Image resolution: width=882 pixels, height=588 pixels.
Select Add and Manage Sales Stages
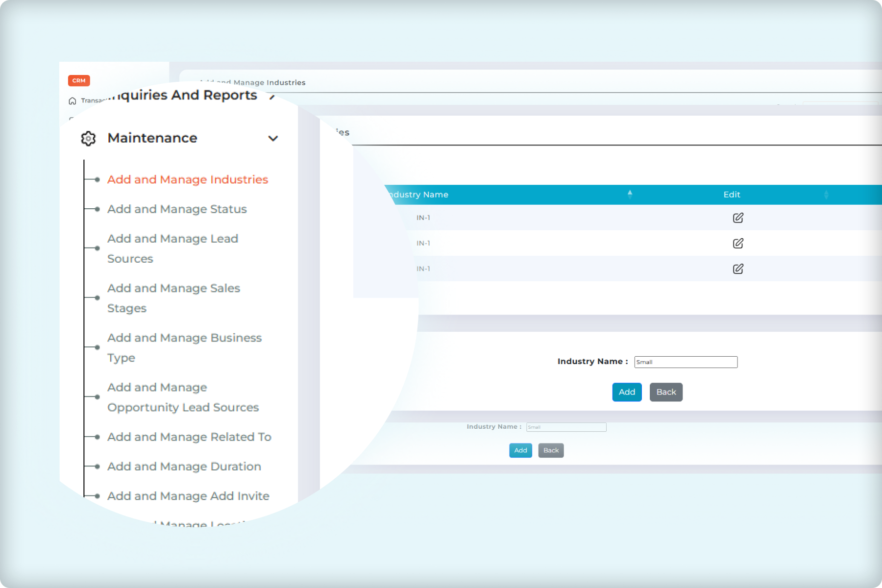(173, 298)
